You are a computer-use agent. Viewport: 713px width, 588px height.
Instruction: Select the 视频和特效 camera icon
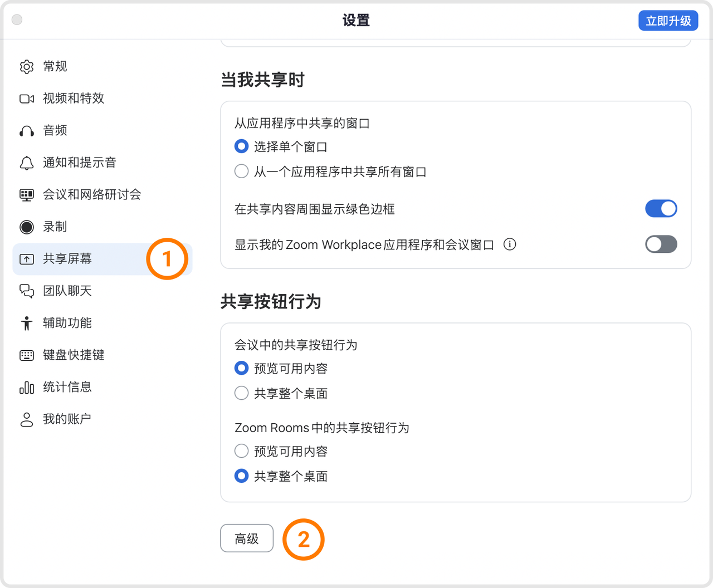[26, 99]
